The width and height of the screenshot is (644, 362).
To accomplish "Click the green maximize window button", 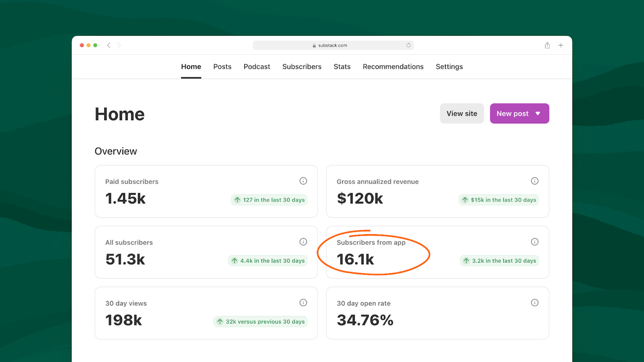I will click(x=95, y=45).
